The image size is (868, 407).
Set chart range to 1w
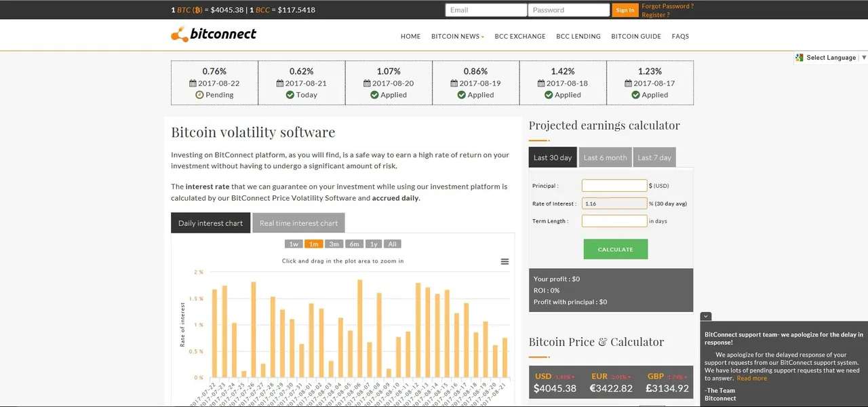(294, 244)
